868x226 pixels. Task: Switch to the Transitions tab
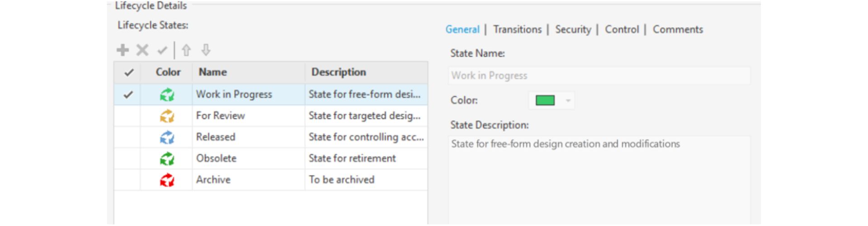[x=517, y=29]
